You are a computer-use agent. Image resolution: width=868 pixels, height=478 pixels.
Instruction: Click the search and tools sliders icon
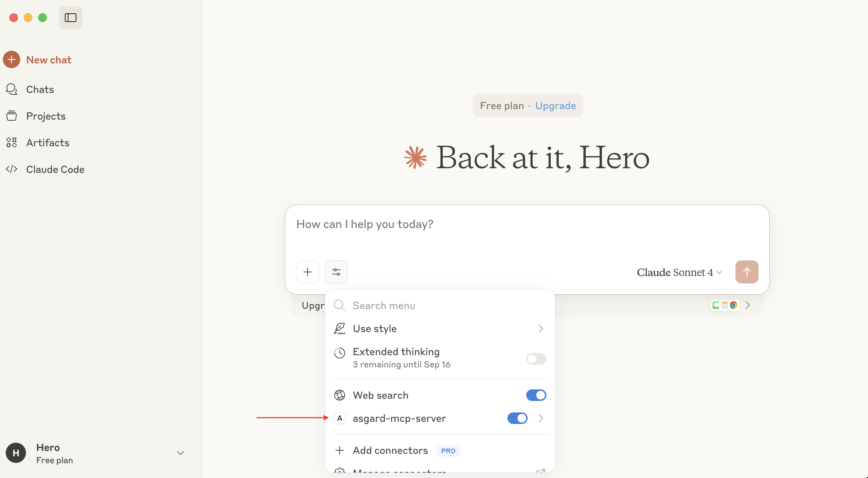pyautogui.click(x=336, y=272)
